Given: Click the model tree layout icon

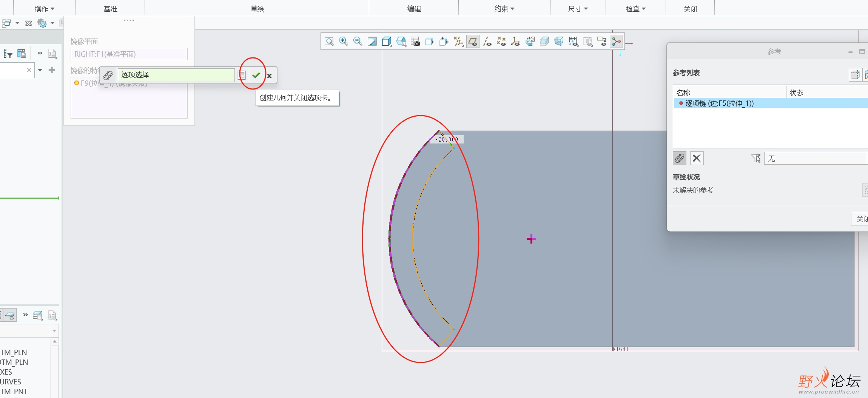Looking at the screenshot, I should pos(6,23).
